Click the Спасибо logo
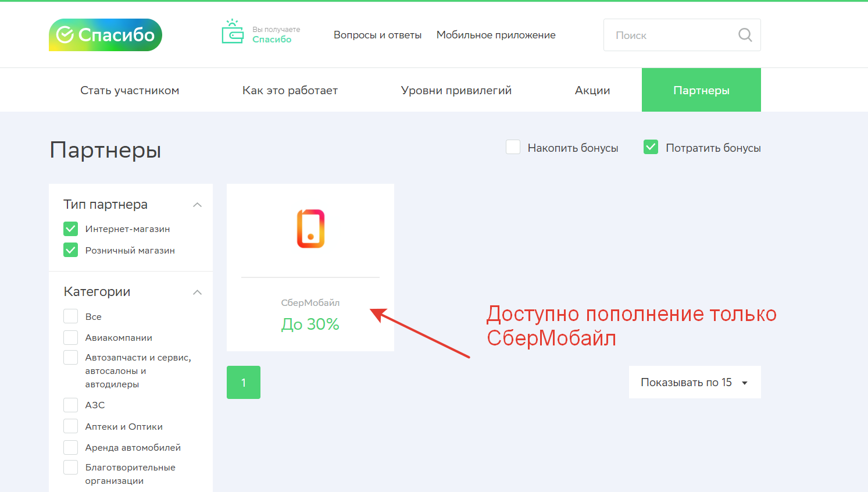 point(105,35)
